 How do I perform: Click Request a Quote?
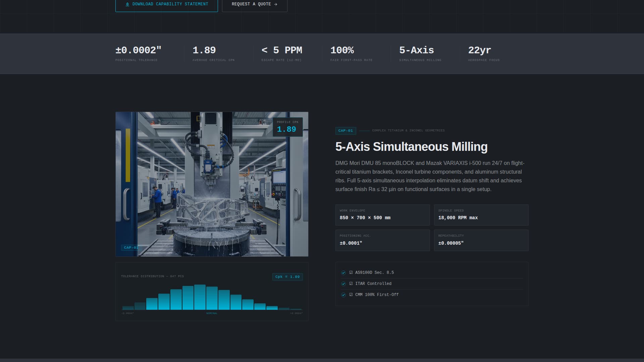[x=255, y=4]
